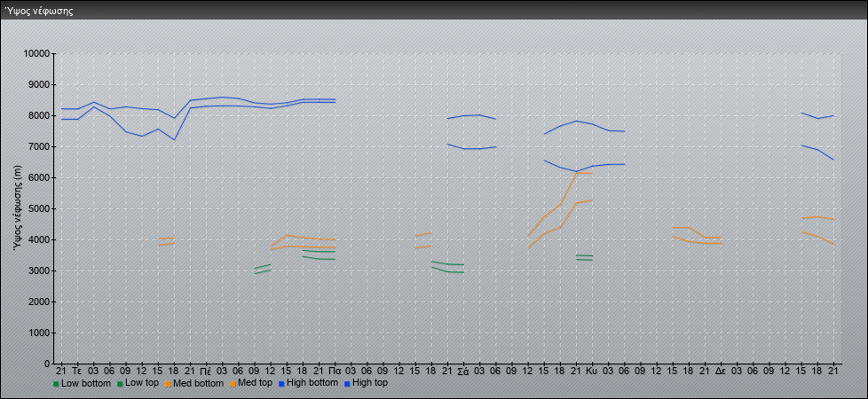Click the orange swatch beside Med top
The width and height of the screenshot is (868, 399).
point(232,384)
